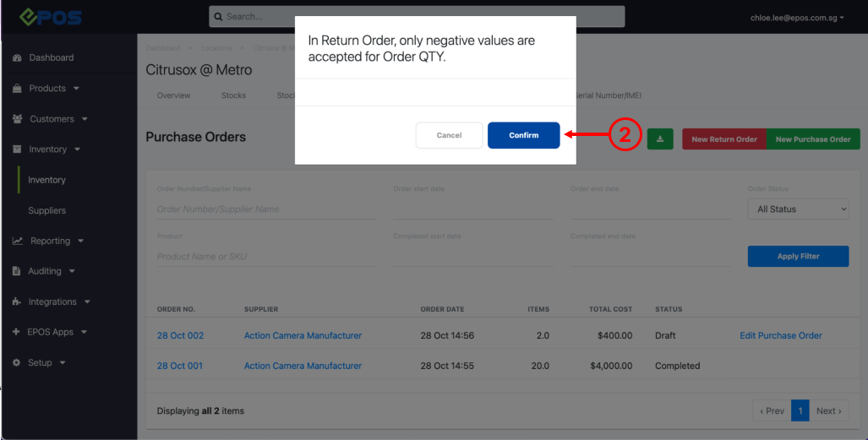Open order 28 Oct 002
The height and width of the screenshot is (440, 868).
[180, 335]
